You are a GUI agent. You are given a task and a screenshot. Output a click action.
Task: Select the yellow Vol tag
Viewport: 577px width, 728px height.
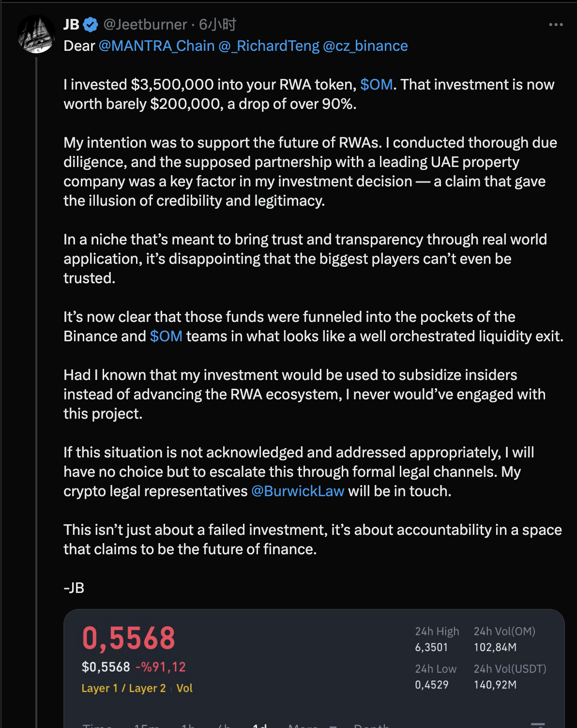[x=184, y=688]
